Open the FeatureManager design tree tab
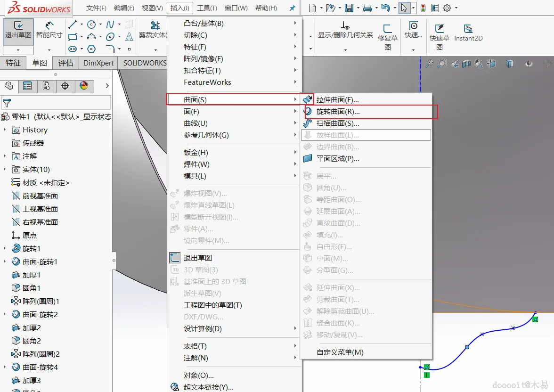This screenshot has height=392, width=554. coord(9,86)
